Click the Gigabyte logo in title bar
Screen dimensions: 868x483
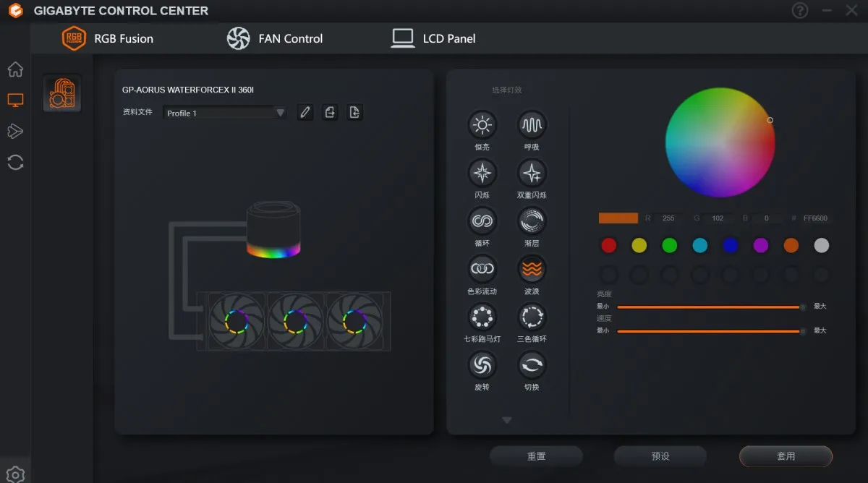[x=16, y=11]
